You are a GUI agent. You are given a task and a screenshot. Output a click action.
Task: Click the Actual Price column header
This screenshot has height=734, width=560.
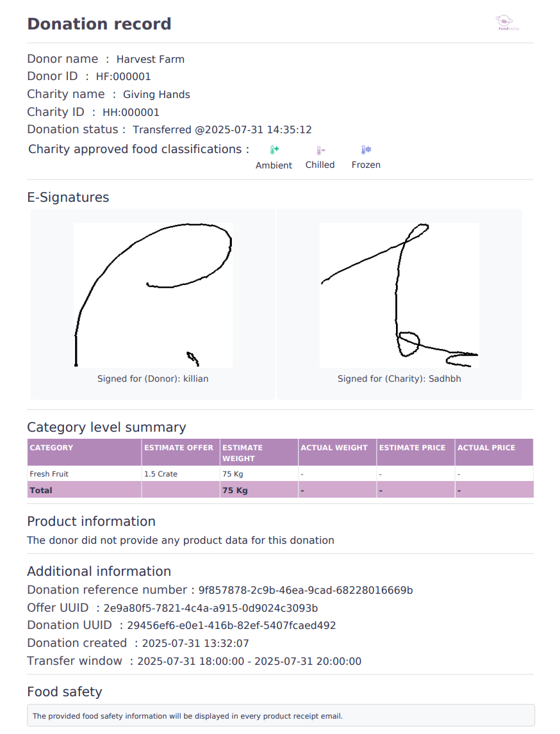tap(486, 448)
